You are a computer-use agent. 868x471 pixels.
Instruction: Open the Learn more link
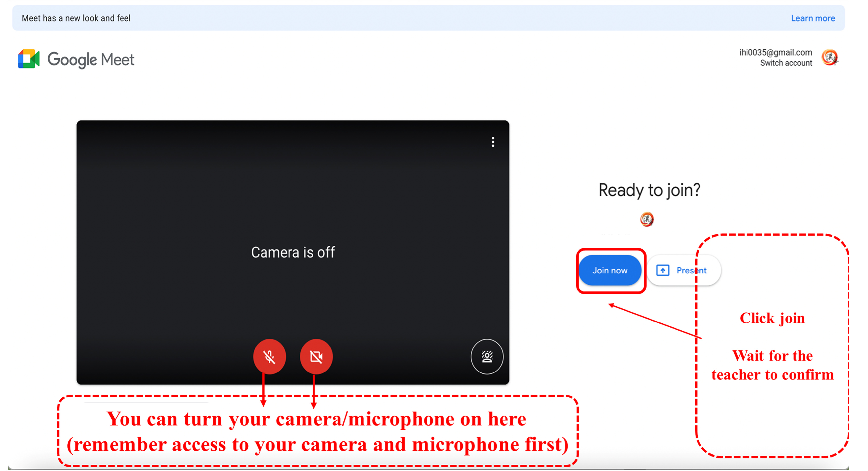click(813, 18)
